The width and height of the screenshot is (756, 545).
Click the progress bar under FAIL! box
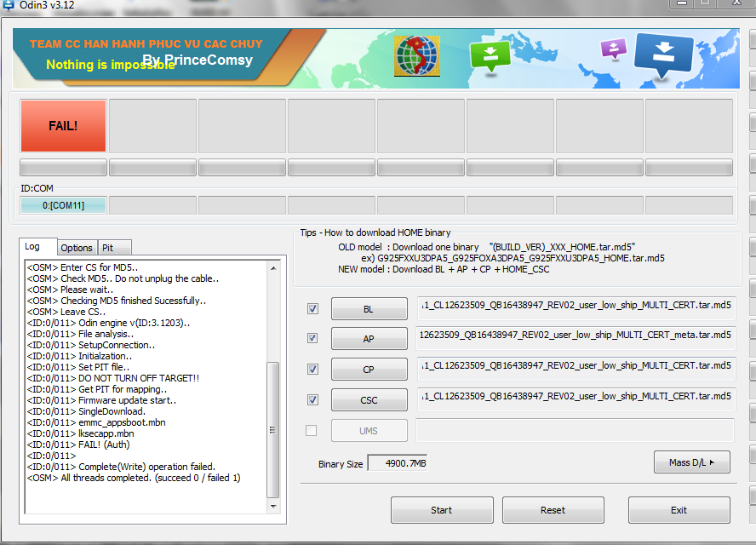point(63,168)
